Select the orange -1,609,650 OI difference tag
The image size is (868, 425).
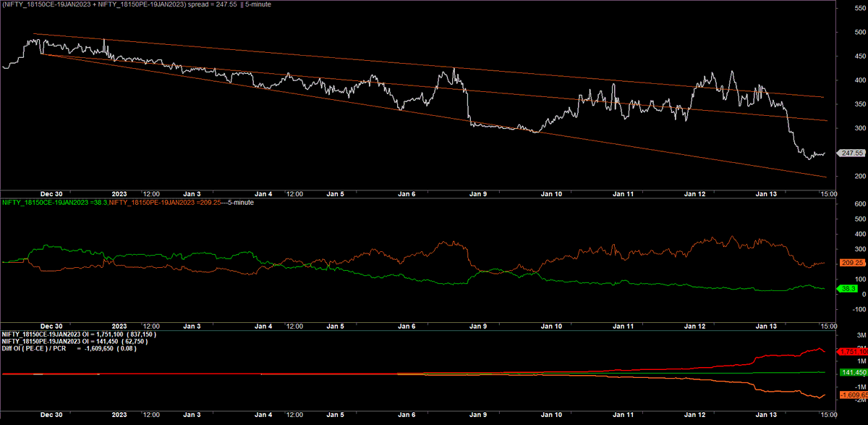pos(852,395)
